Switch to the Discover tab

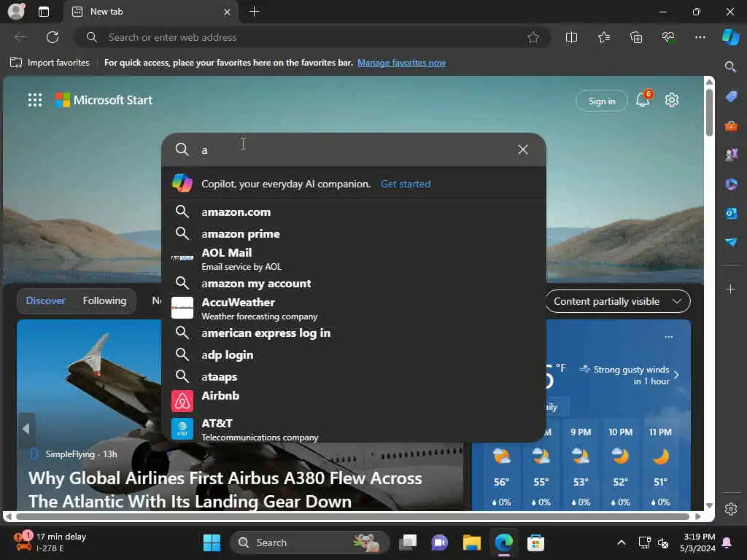[45, 300]
